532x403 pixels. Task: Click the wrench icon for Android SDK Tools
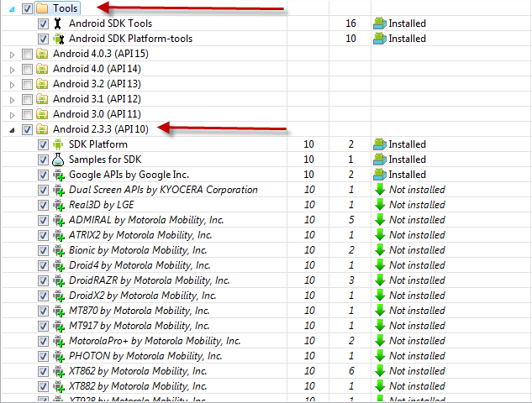pos(58,24)
